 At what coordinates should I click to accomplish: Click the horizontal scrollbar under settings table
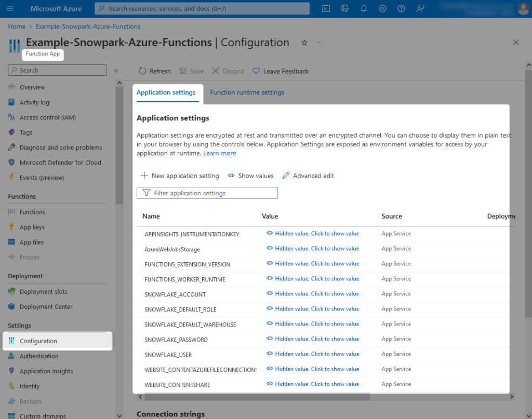tap(257, 397)
